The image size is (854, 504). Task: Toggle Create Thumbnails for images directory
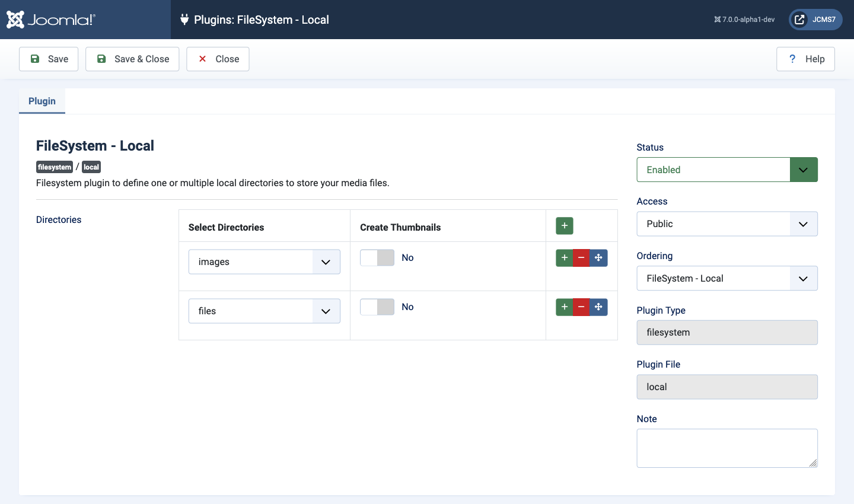(377, 257)
